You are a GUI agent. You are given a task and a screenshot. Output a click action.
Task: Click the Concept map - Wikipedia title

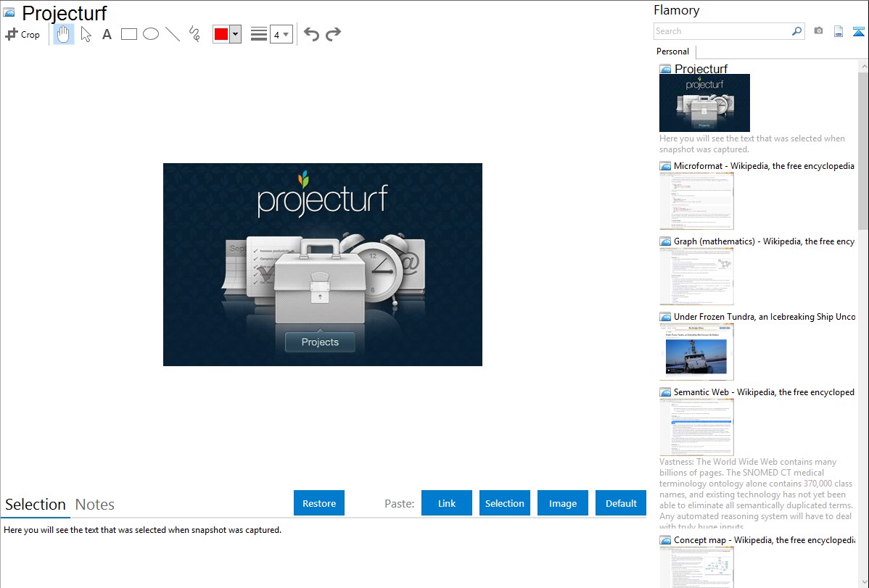click(x=765, y=539)
